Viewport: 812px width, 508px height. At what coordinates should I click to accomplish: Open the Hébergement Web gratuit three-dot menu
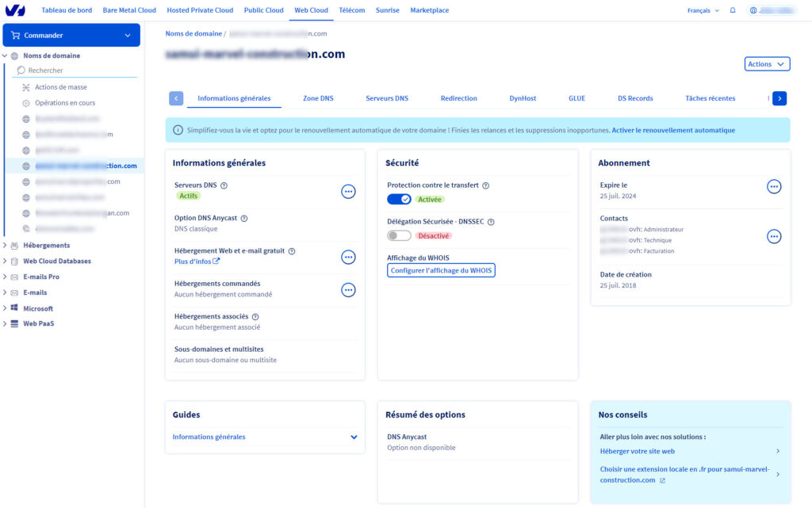coord(349,257)
